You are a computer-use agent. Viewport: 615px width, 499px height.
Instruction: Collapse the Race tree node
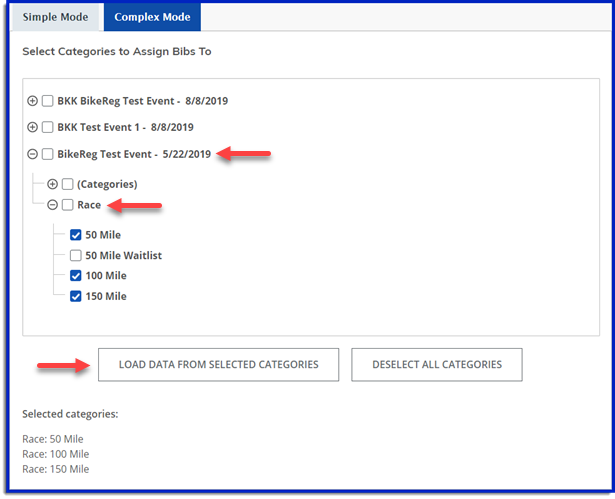[x=53, y=205]
